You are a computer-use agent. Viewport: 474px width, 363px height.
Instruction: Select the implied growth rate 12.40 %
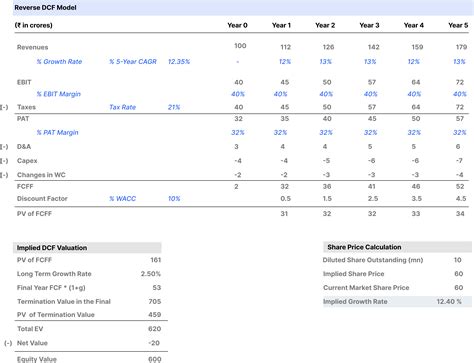[x=449, y=302]
